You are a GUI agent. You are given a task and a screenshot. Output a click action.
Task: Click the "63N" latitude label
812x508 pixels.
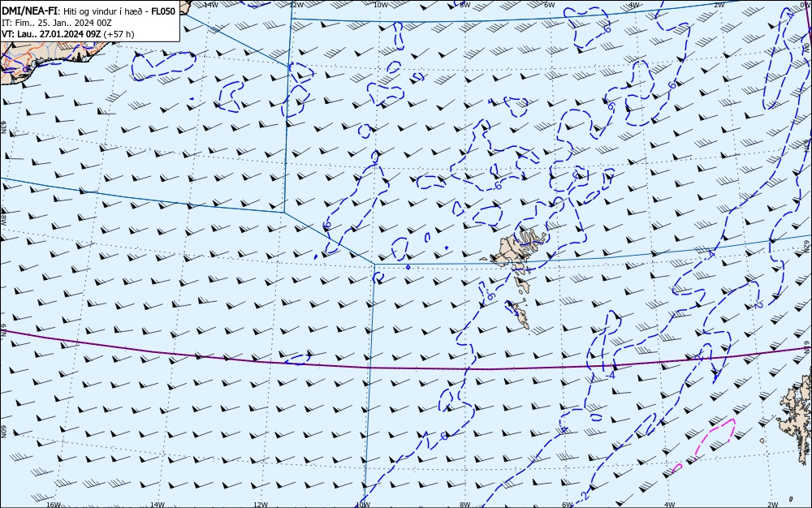[3, 127]
